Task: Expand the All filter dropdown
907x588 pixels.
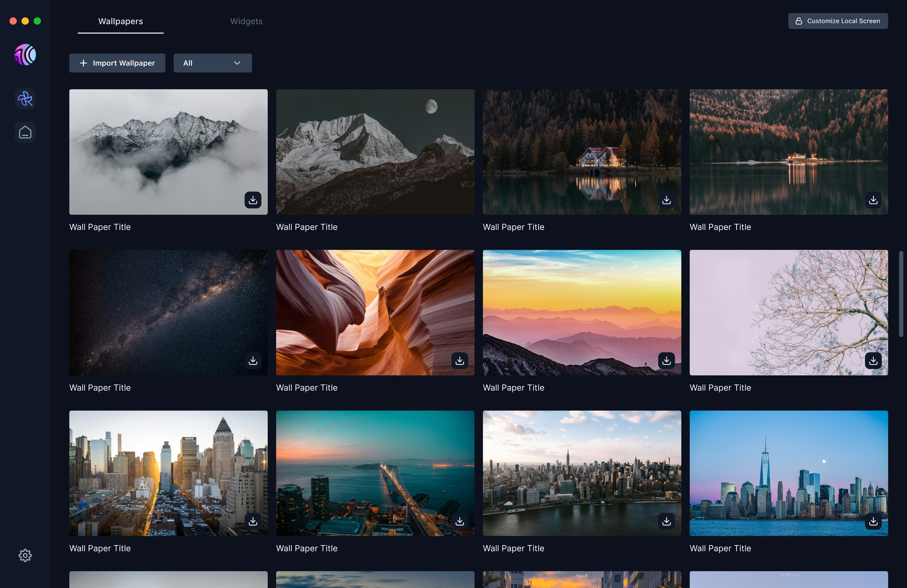Action: (213, 63)
